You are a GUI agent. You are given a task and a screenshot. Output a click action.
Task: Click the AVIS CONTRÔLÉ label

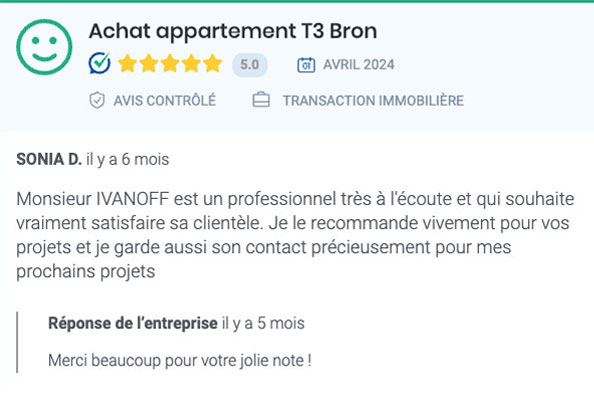pos(165,101)
